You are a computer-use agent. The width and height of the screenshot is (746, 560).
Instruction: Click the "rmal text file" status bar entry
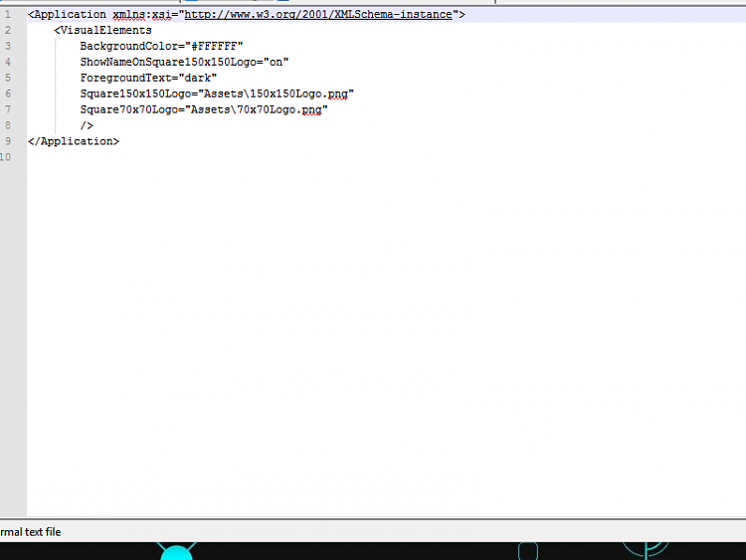[31, 532]
